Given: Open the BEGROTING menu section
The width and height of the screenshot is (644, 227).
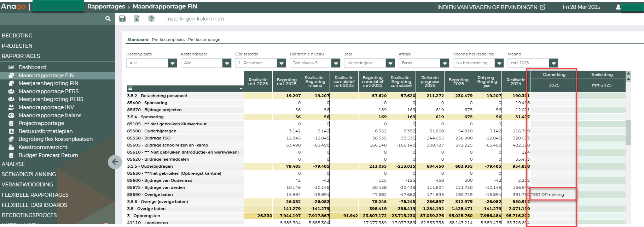Looking at the screenshot, I should tap(17, 36).
